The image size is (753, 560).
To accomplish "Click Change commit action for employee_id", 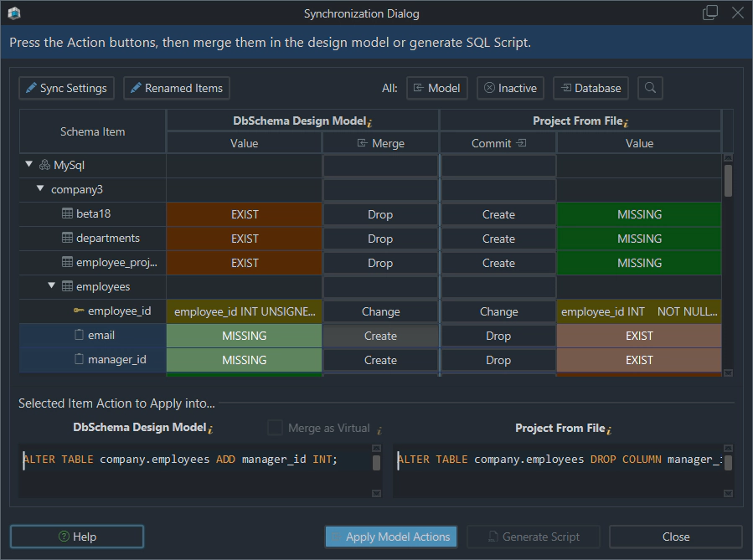I will (x=498, y=311).
